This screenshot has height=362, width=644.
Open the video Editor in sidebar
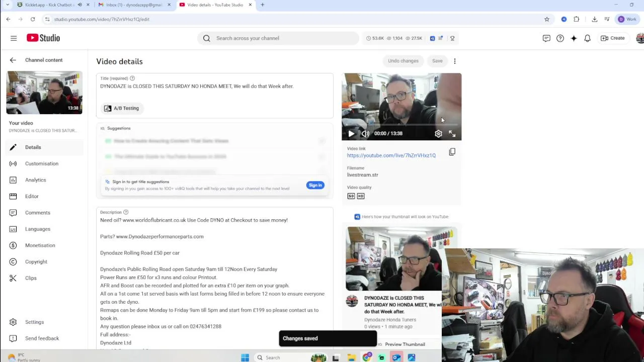coord(44,196)
